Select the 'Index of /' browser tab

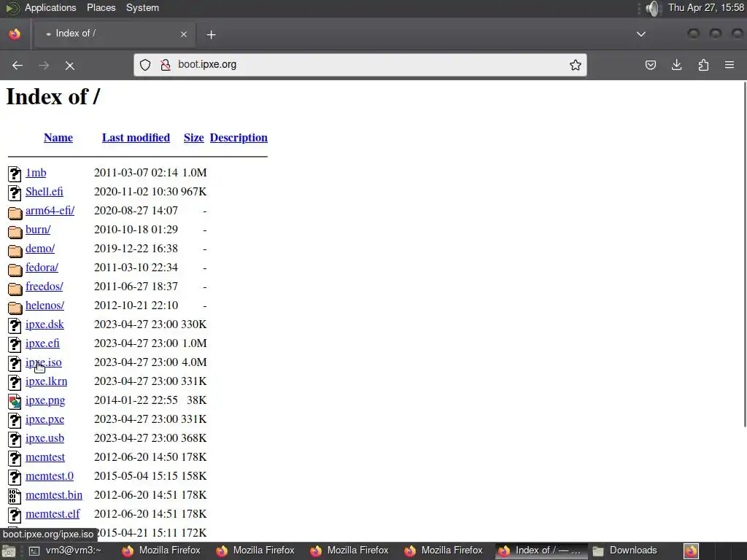pyautogui.click(x=115, y=34)
